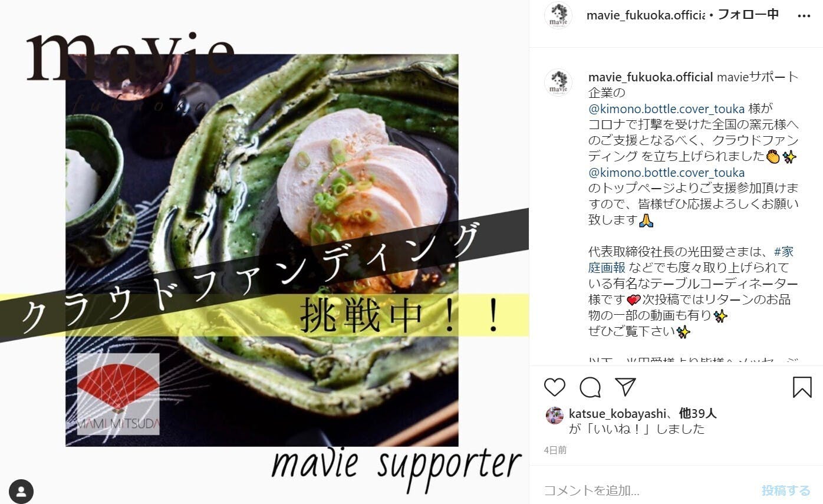Viewport: 823px width, 504px height.
Task: Open the 4日前 post timestamp
Action: [x=555, y=450]
